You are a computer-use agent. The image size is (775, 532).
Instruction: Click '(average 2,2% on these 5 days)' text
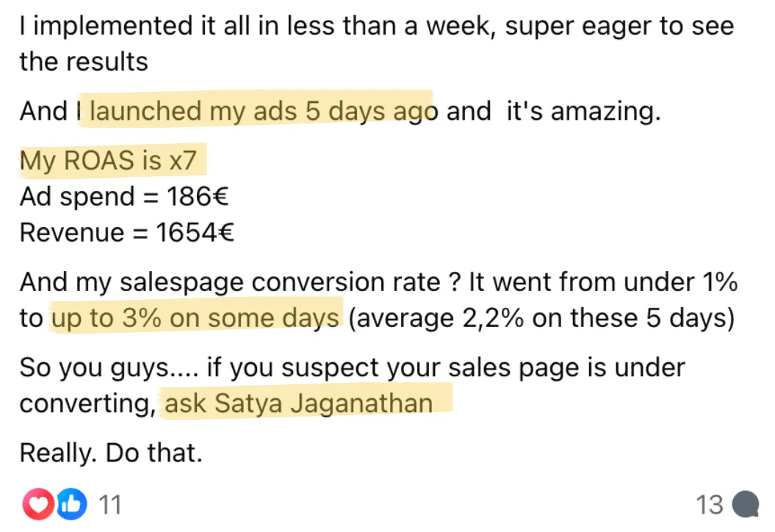[541, 318]
